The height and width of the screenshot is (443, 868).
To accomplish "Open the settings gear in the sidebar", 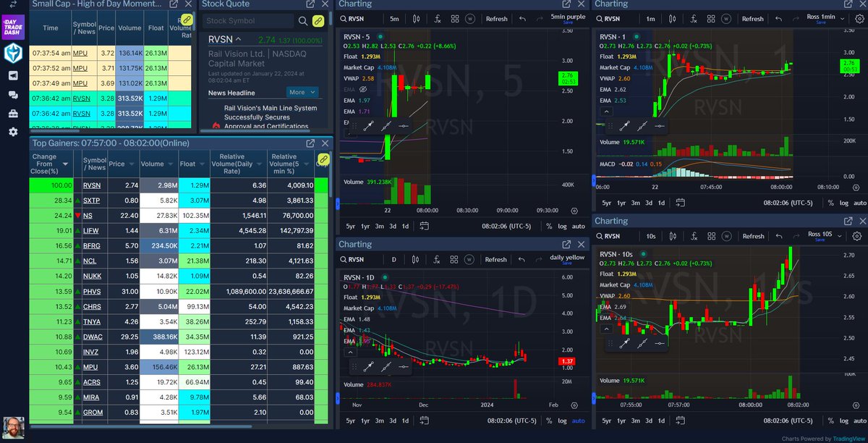I will tap(13, 132).
